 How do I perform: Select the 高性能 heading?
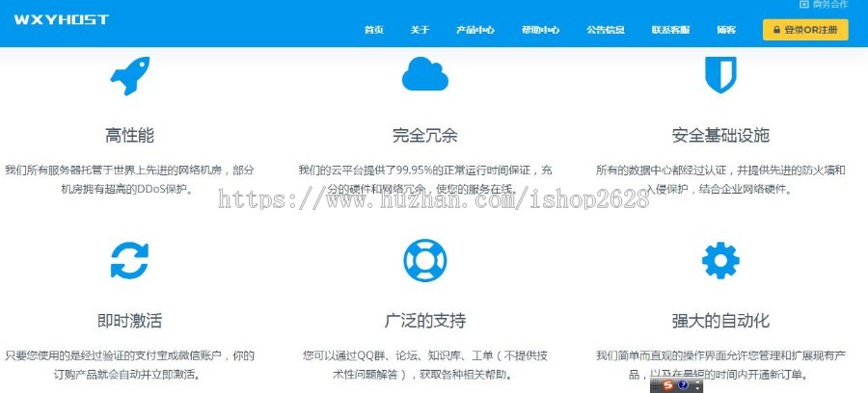[x=129, y=136]
